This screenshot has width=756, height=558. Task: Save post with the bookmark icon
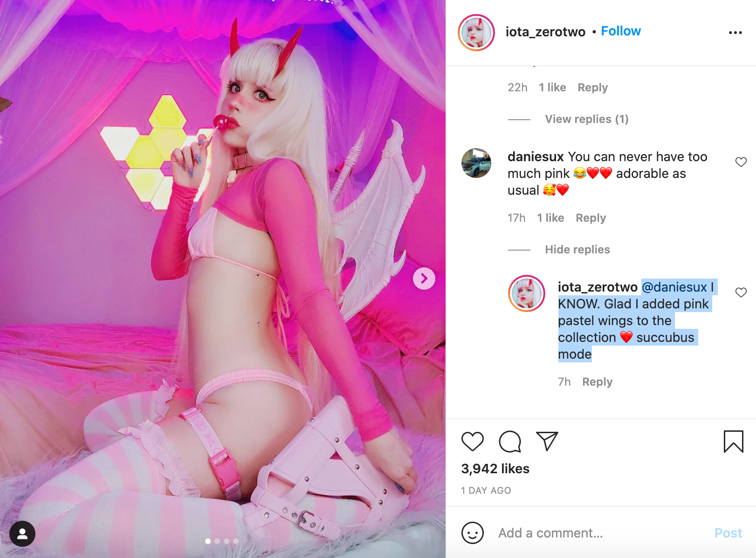[x=733, y=441]
